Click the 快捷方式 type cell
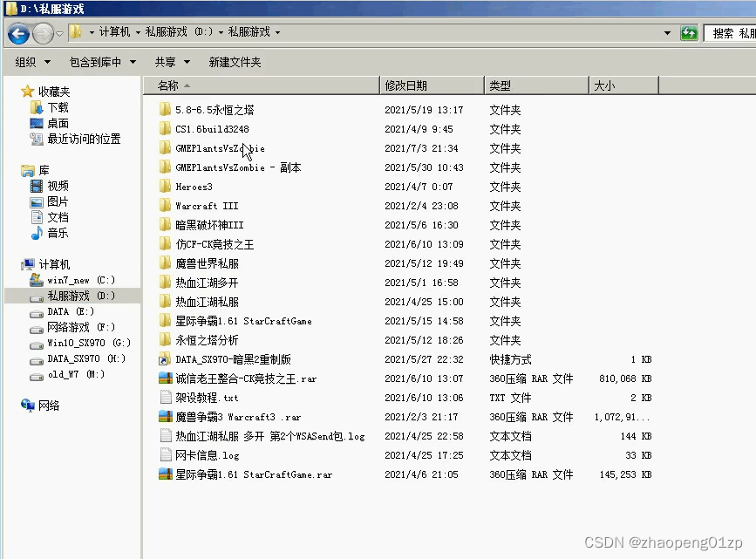 (510, 359)
